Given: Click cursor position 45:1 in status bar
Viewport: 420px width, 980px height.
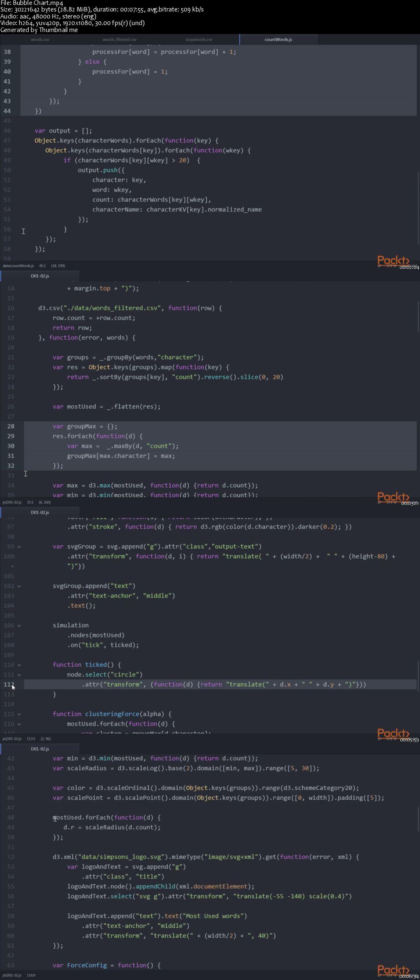Looking at the screenshot, I should [42, 266].
